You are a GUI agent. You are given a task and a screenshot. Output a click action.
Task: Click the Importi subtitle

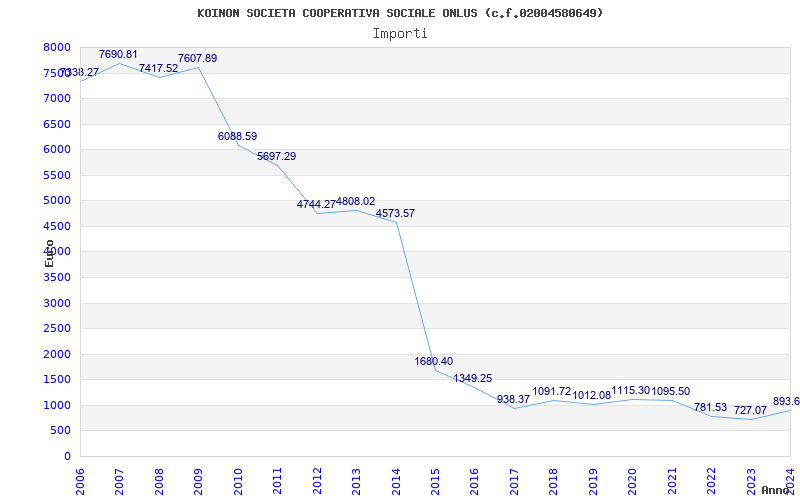(x=400, y=34)
